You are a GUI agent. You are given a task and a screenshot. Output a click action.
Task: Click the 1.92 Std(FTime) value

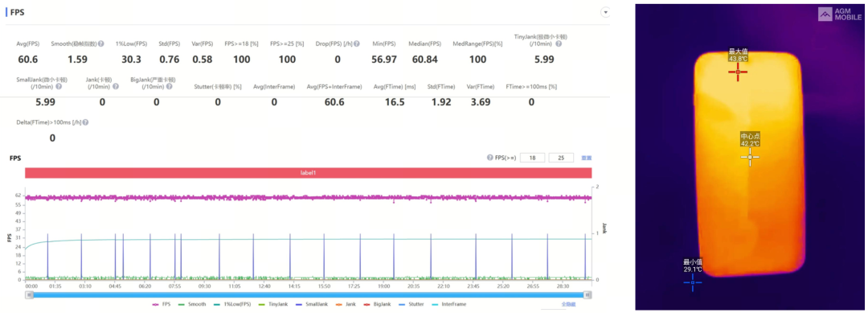(x=441, y=102)
